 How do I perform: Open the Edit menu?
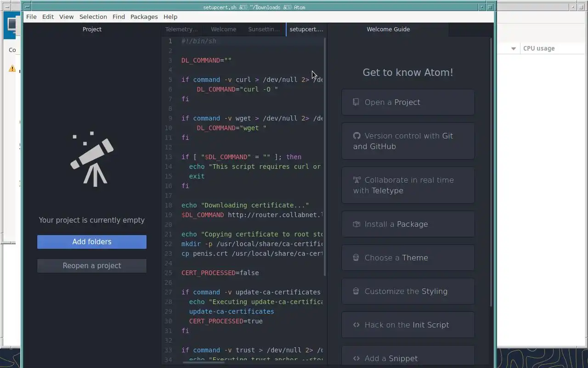48,17
